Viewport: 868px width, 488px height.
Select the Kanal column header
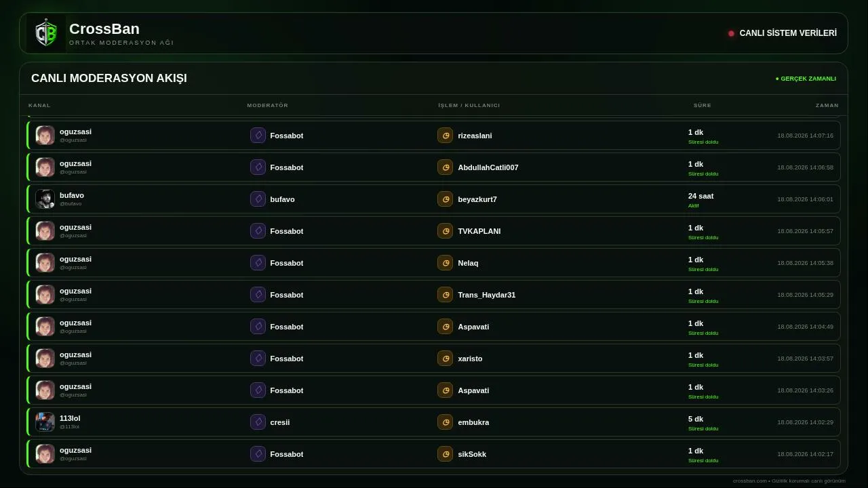coord(39,105)
